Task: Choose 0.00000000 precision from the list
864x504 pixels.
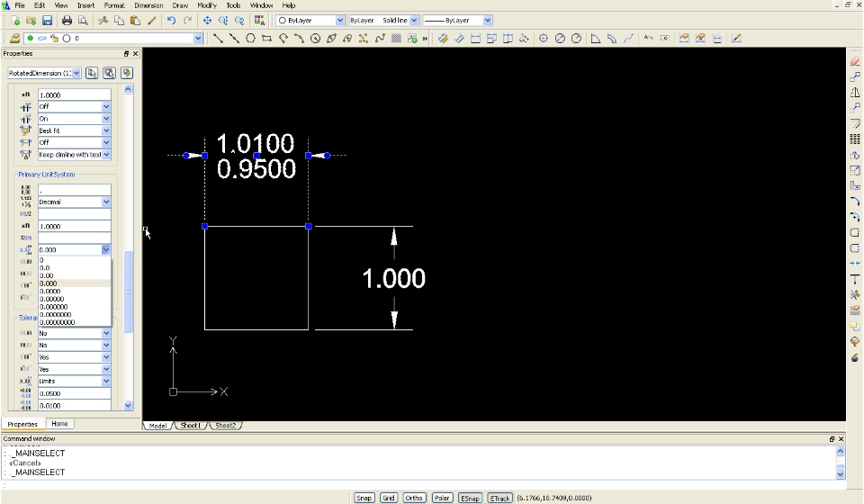Action: click(x=75, y=323)
